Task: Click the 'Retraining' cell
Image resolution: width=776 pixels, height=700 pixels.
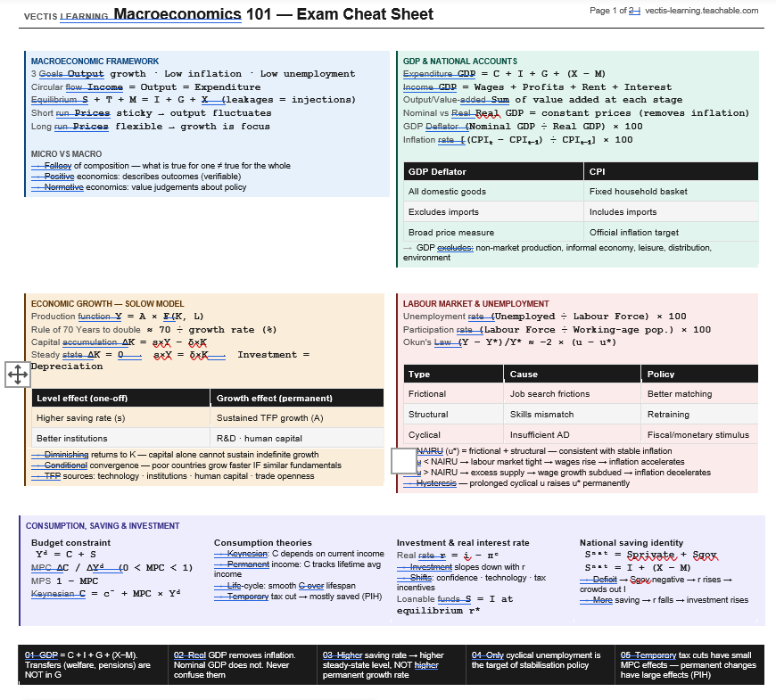Action: (x=700, y=414)
